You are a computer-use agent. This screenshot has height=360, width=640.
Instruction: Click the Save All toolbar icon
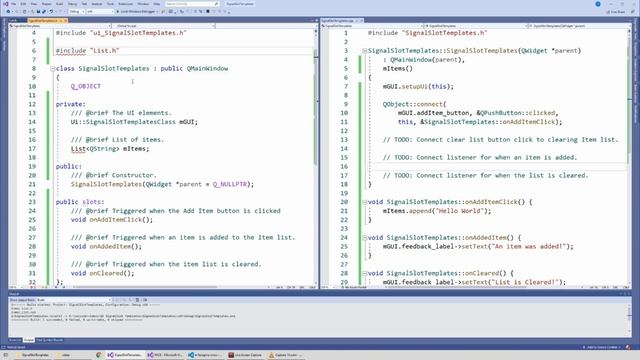(x=44, y=12)
